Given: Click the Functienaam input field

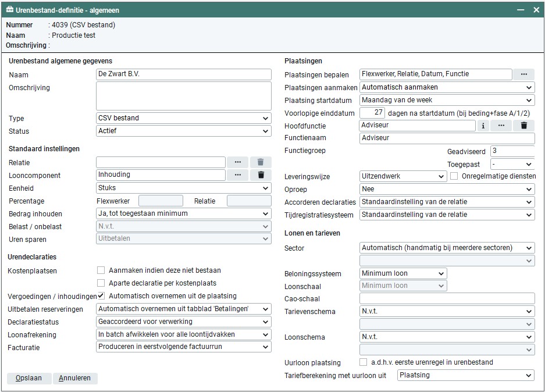Looking at the screenshot, I should tap(447, 138).
